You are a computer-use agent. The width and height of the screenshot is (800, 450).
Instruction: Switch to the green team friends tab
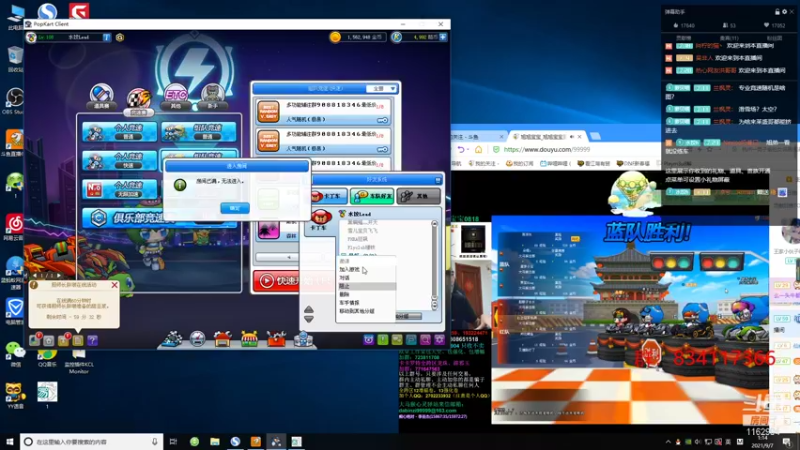point(372,196)
